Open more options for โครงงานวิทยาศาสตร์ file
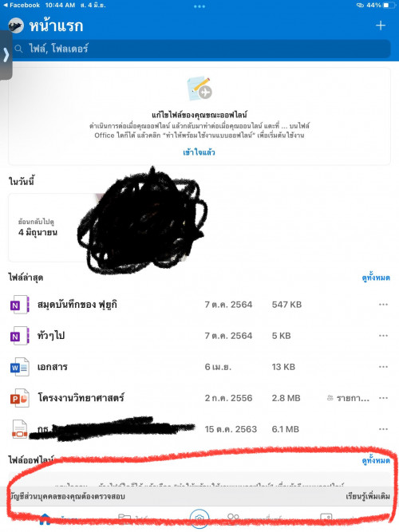Viewport: 399px width, 532px height. [383, 398]
